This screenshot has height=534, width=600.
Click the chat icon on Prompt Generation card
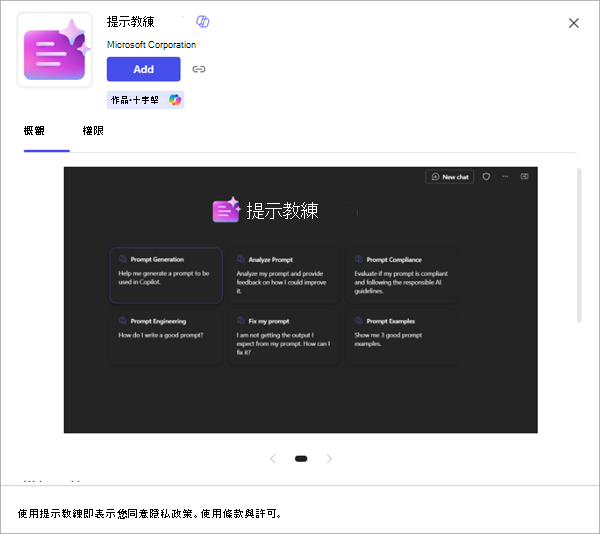coord(123,259)
